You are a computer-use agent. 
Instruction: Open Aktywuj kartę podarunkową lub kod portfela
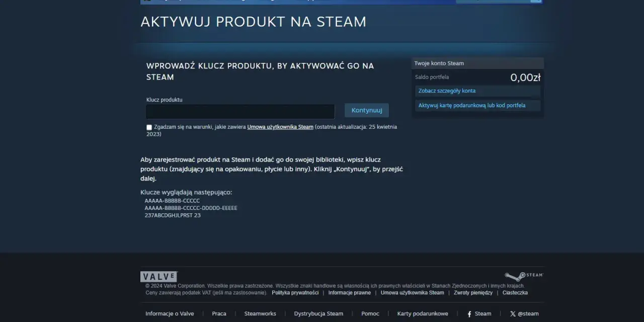point(472,106)
